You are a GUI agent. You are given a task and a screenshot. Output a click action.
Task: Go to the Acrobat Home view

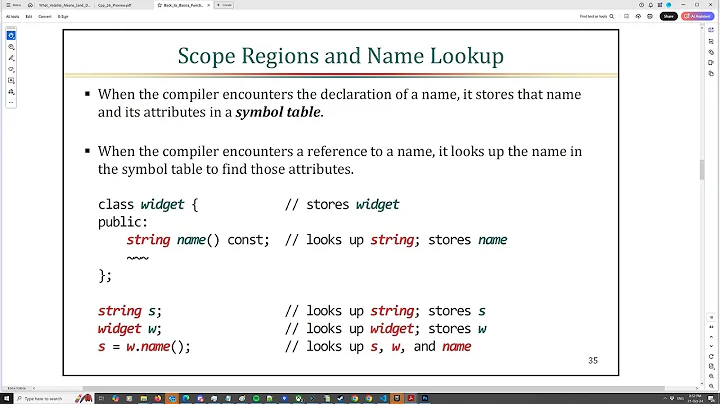[x=30, y=5]
